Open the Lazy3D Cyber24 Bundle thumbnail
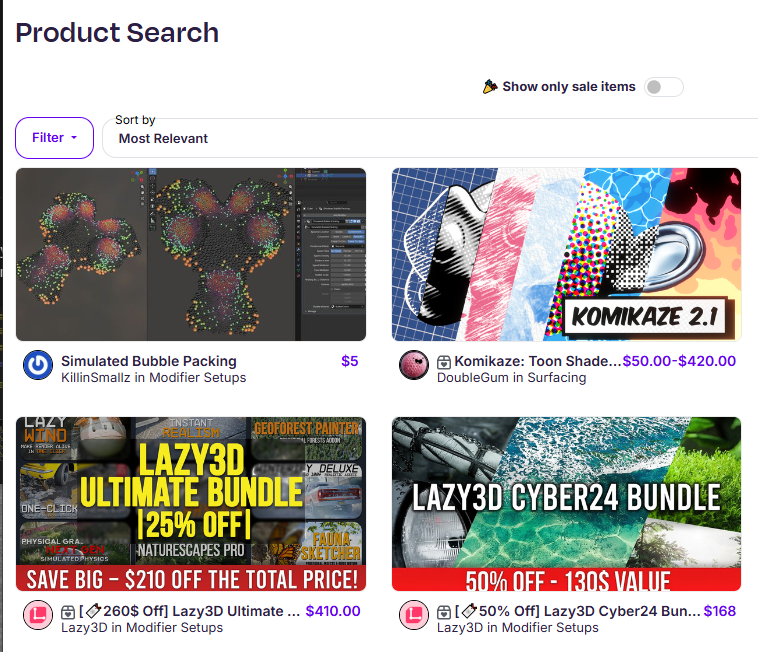The height and width of the screenshot is (652, 758). tap(566, 504)
